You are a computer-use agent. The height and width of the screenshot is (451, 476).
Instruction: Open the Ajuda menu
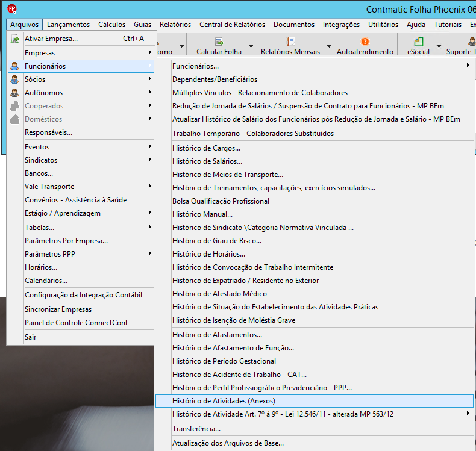416,25
